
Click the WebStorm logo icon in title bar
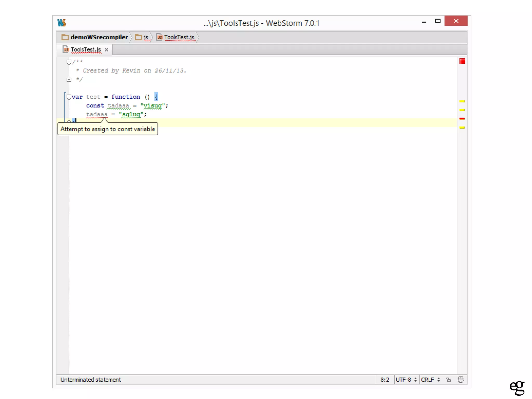(62, 23)
